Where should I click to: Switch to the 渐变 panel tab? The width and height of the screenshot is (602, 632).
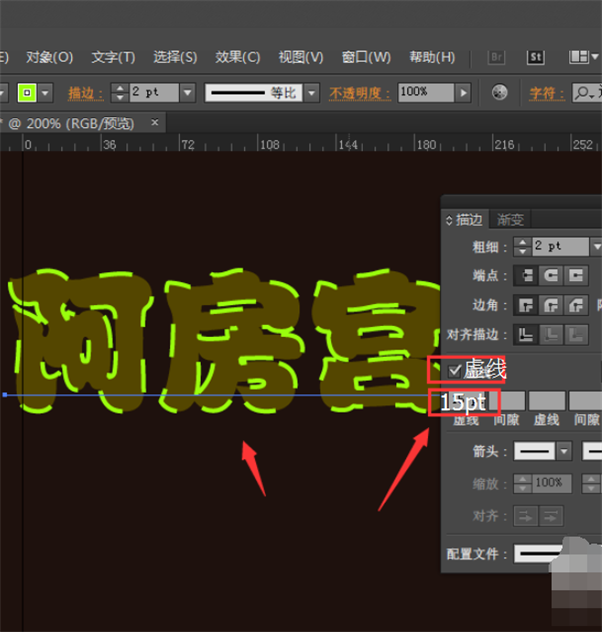pos(510,220)
